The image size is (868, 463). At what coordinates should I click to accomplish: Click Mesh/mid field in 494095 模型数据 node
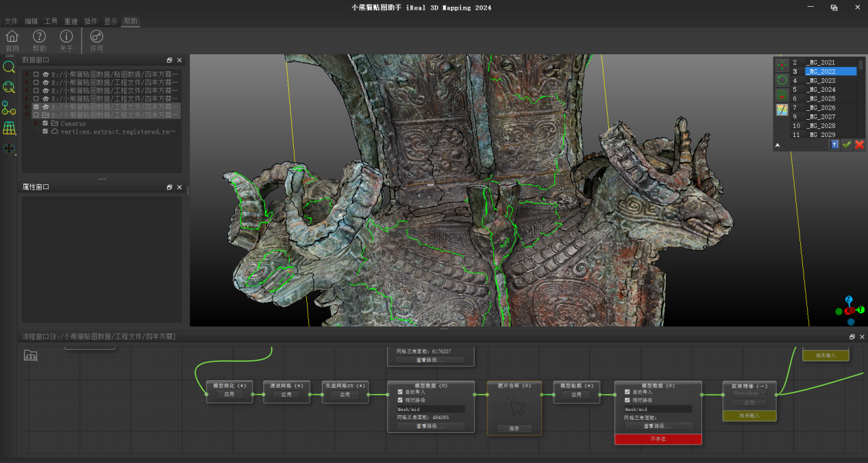pyautogui.click(x=430, y=409)
